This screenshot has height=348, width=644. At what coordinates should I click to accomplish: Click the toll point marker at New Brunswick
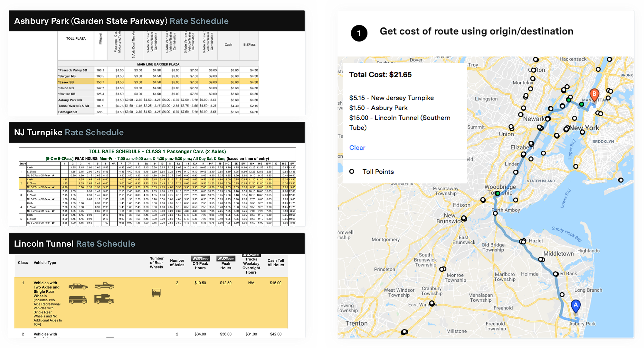[464, 218]
